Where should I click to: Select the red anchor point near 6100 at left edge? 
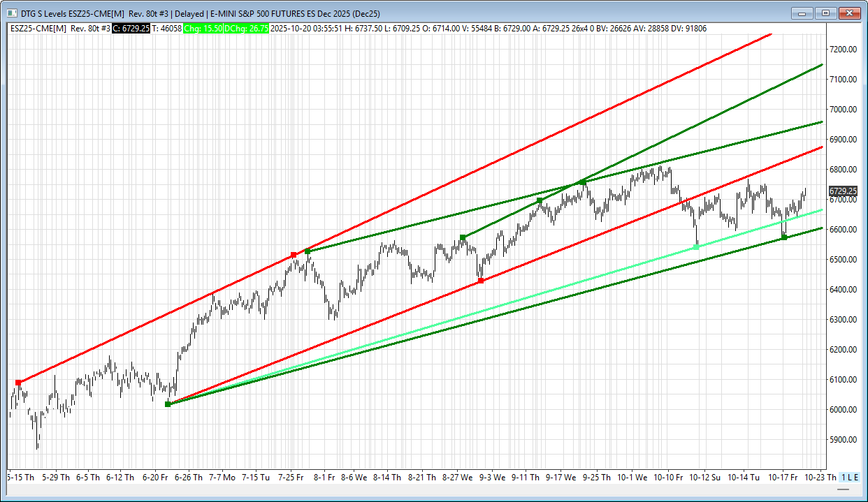point(19,383)
